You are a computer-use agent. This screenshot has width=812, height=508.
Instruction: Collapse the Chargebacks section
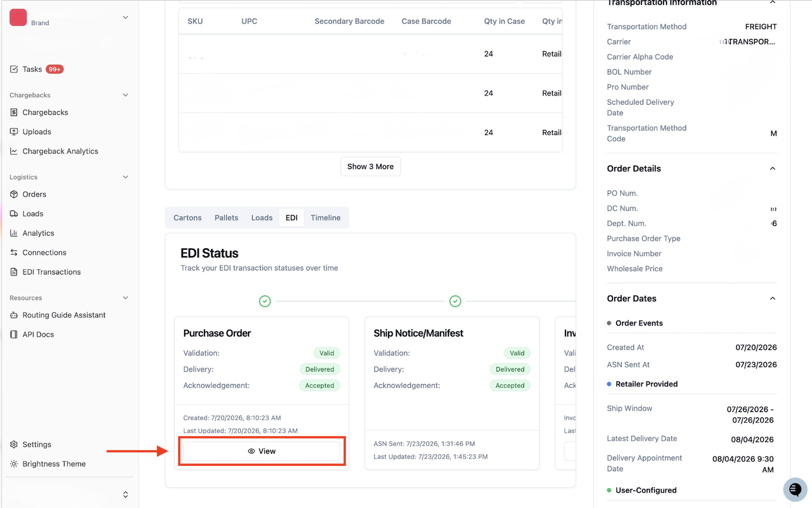click(125, 95)
